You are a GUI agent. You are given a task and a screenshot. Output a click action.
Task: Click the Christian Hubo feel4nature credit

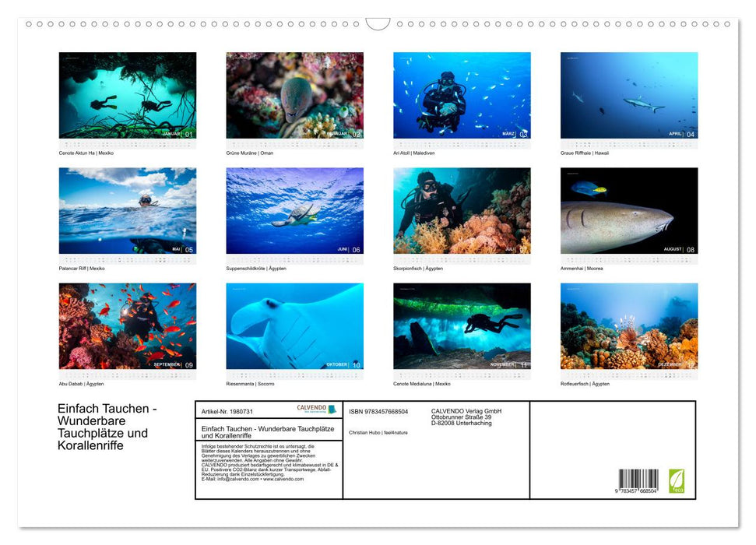coord(378,433)
